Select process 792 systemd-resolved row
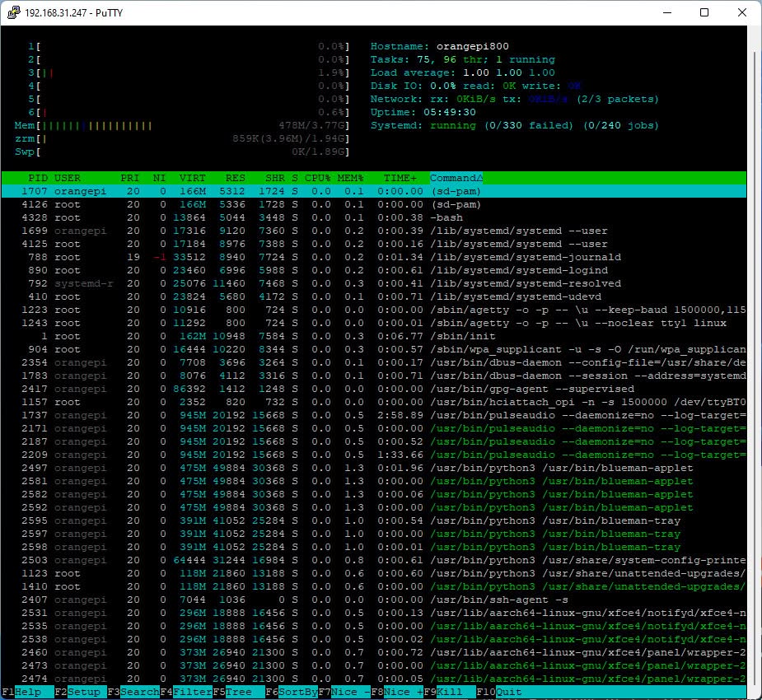This screenshot has height=700, width=762. [x=374, y=283]
